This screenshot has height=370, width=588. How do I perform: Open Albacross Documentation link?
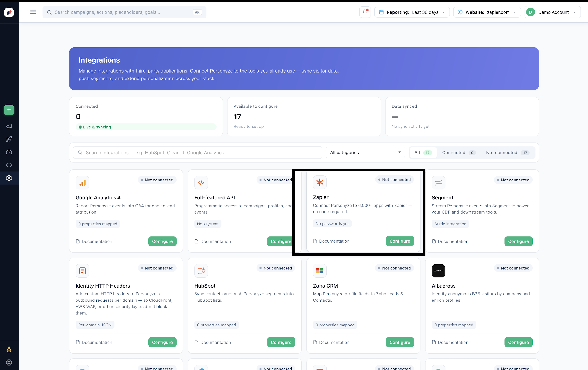click(450, 343)
